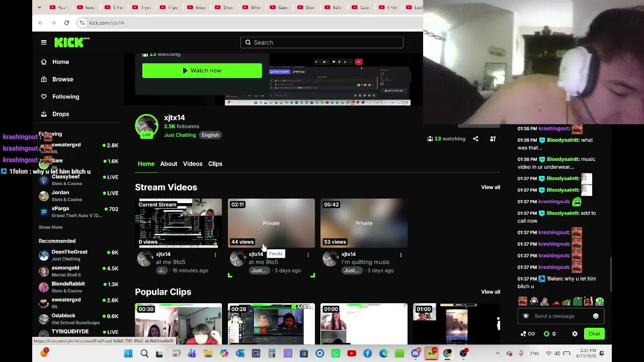Open channel points infinity icon

coord(528,334)
